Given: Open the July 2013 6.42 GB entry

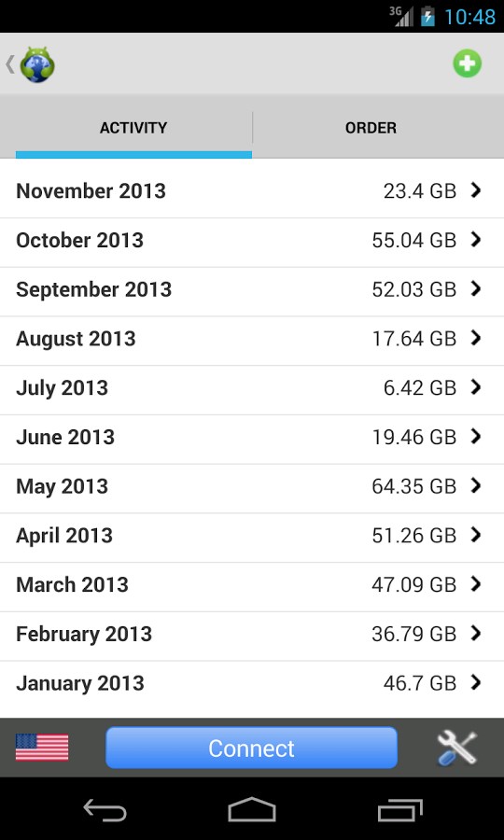Looking at the screenshot, I should (x=252, y=390).
